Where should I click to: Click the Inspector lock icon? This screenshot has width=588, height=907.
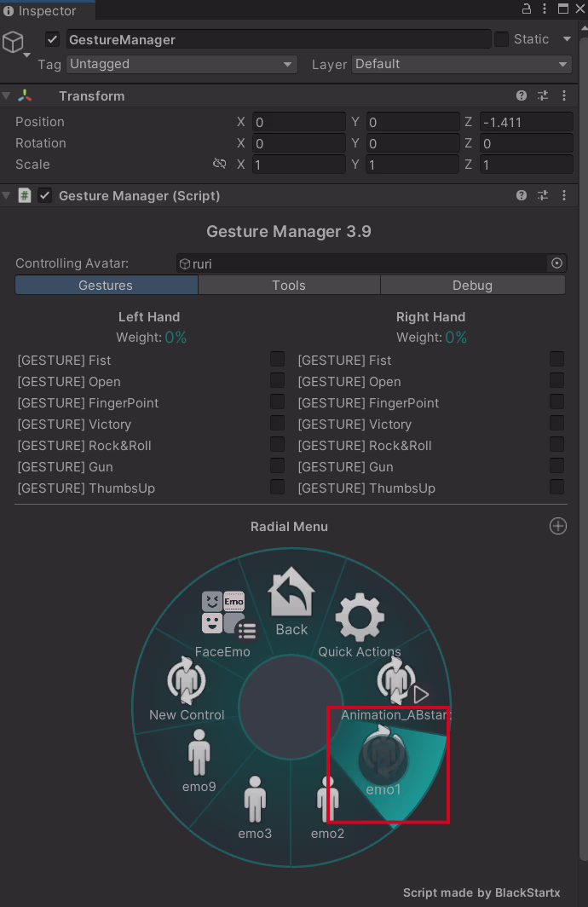[526, 9]
